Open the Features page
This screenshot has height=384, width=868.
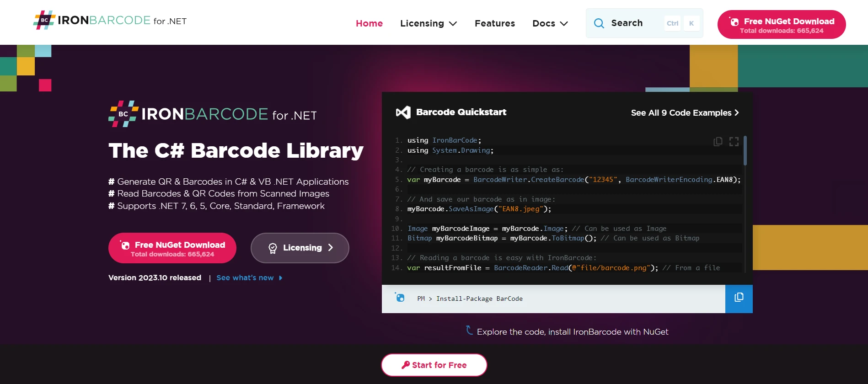[x=495, y=23]
